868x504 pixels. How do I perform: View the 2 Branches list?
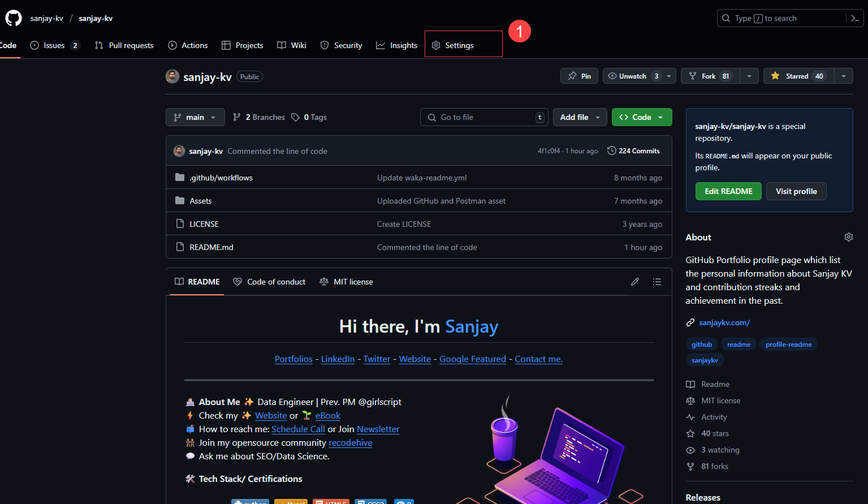point(259,117)
